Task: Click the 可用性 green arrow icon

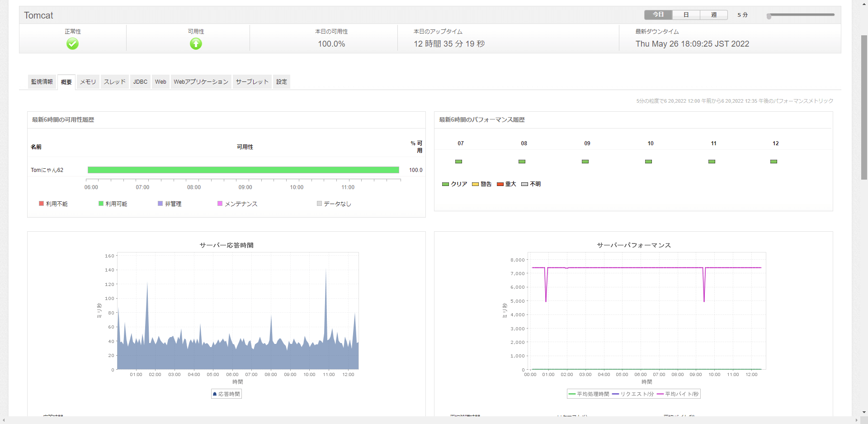Action: point(195,43)
